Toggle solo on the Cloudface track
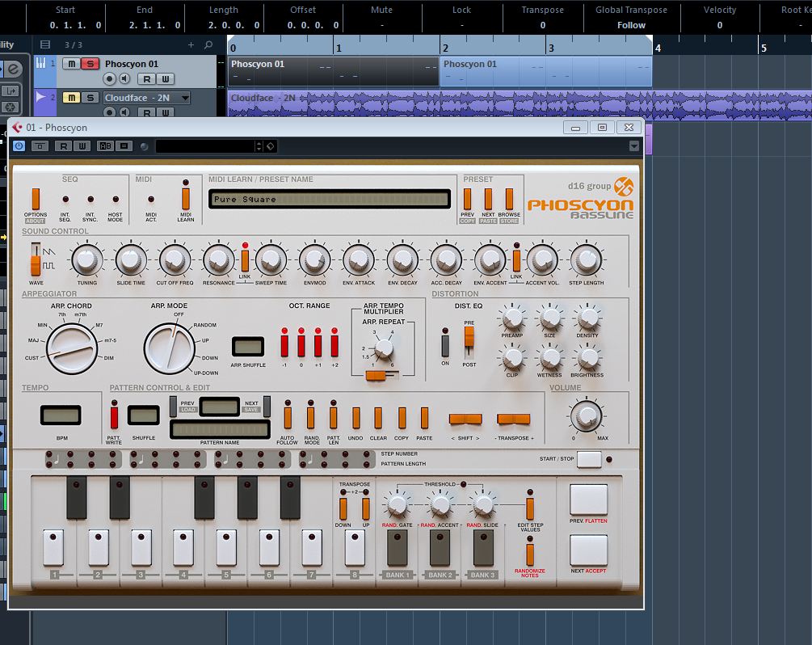 coord(90,98)
